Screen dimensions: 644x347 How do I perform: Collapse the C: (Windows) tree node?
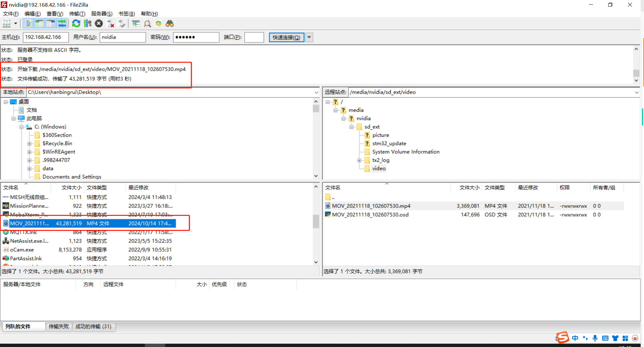click(x=21, y=127)
